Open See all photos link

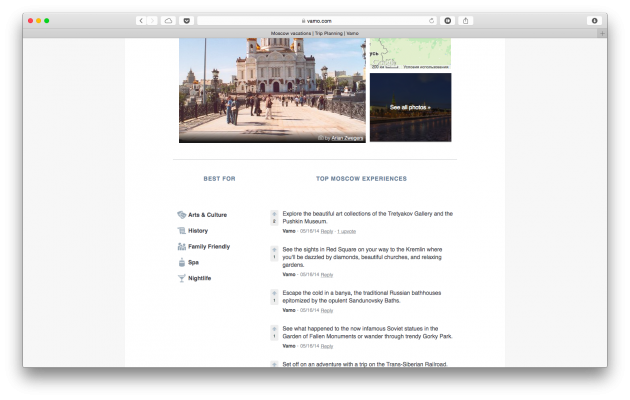410,107
